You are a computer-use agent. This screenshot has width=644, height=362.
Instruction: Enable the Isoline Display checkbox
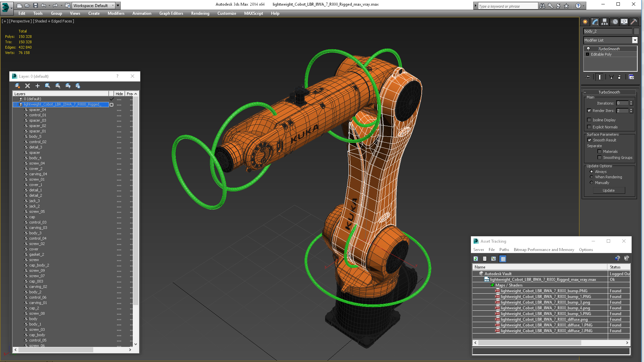pyautogui.click(x=589, y=120)
